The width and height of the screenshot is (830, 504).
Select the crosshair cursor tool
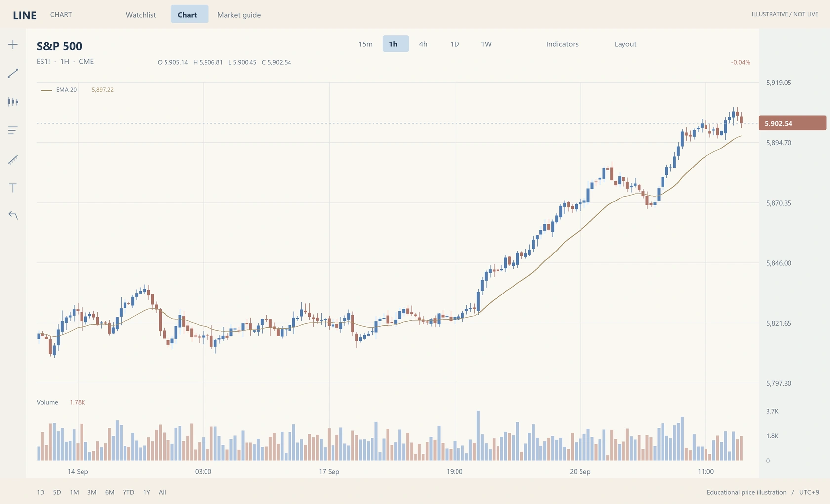pyautogui.click(x=13, y=44)
